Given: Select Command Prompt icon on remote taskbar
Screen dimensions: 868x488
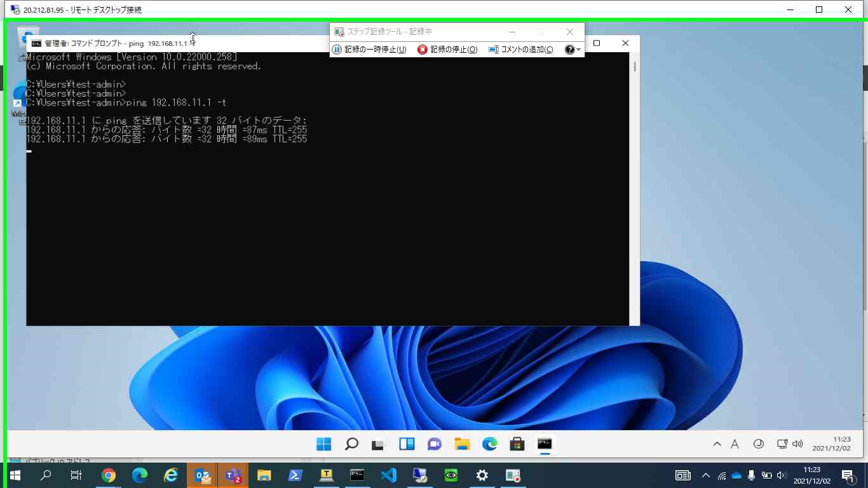Looking at the screenshot, I should (x=545, y=444).
